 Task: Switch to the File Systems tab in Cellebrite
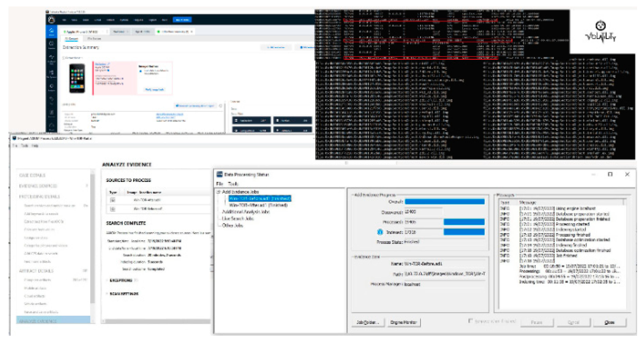tap(94, 39)
